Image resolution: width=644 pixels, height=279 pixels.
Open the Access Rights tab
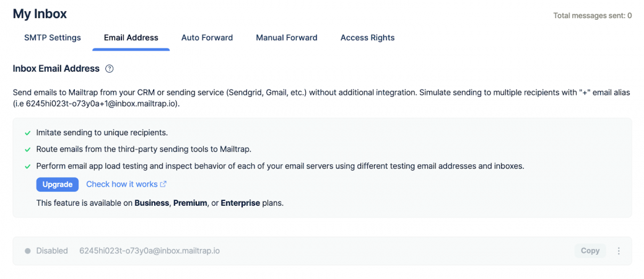(x=367, y=38)
